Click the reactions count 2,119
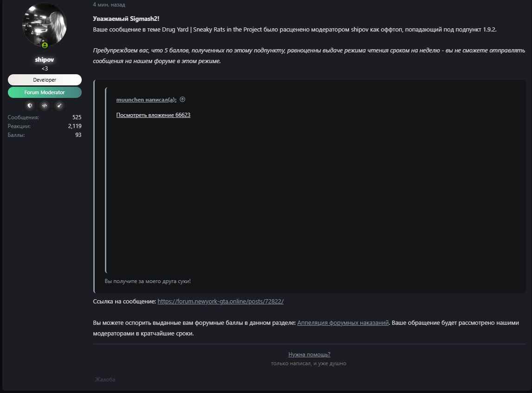The image size is (532, 393). pyautogui.click(x=75, y=126)
